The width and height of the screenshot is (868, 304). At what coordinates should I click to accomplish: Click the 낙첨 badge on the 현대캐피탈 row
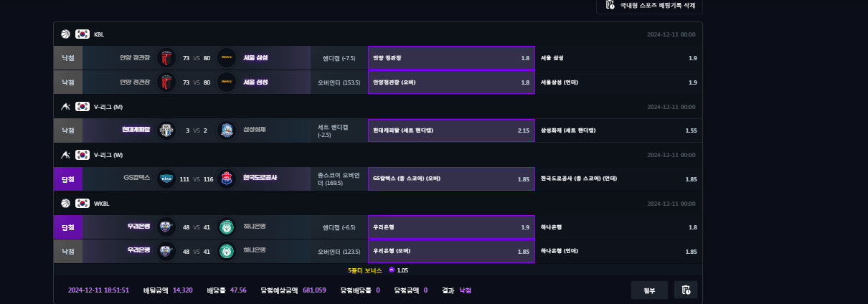pyautogui.click(x=68, y=130)
